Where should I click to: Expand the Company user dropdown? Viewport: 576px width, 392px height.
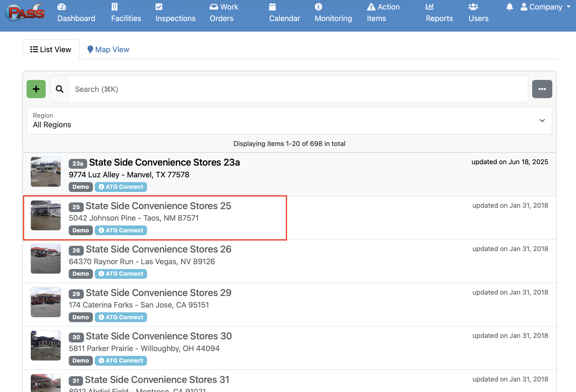(545, 7)
